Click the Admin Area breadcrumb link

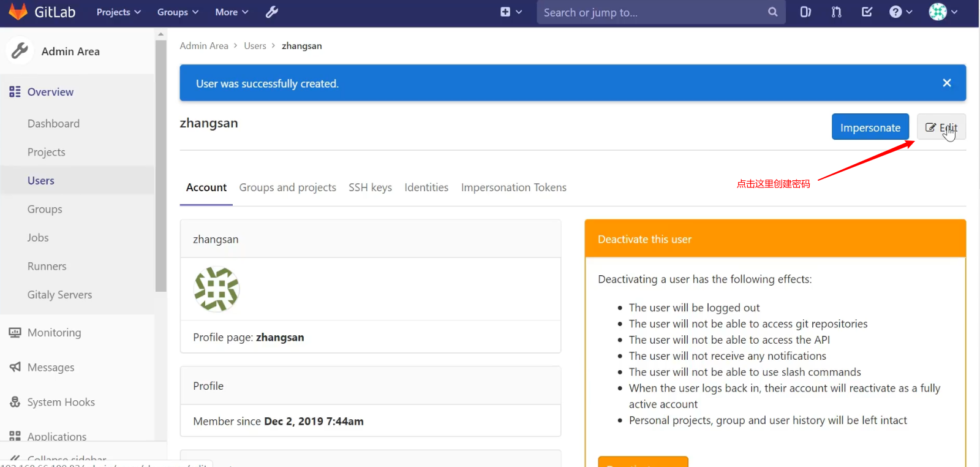pyautogui.click(x=204, y=46)
